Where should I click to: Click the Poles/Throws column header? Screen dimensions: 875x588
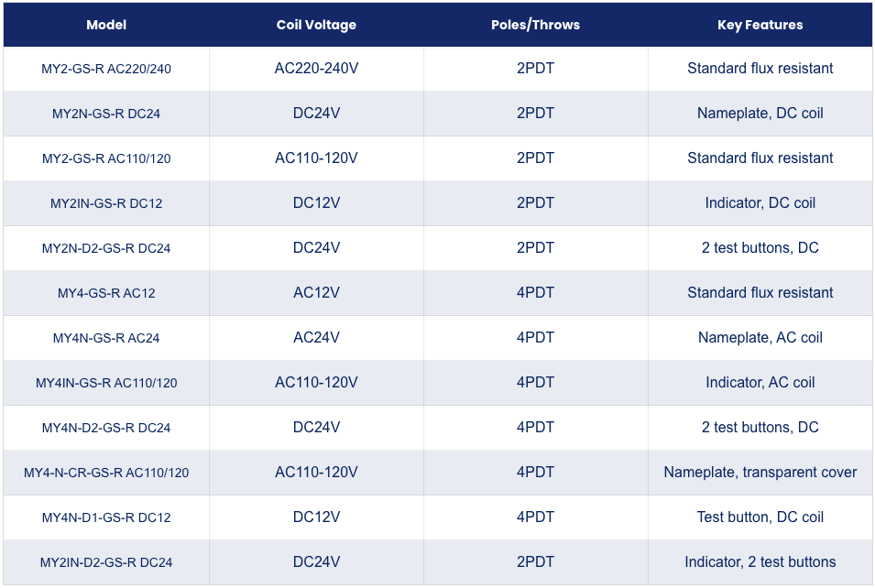coord(535,25)
